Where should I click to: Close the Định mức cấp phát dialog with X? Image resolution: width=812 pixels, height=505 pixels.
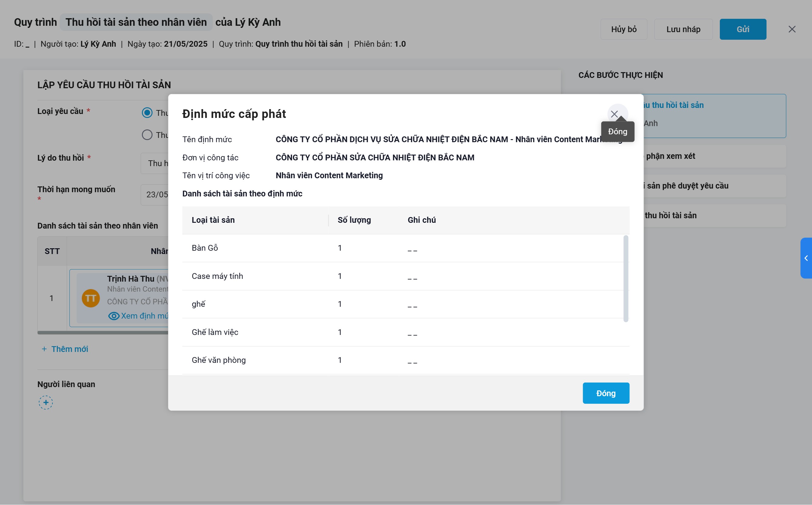click(x=614, y=114)
